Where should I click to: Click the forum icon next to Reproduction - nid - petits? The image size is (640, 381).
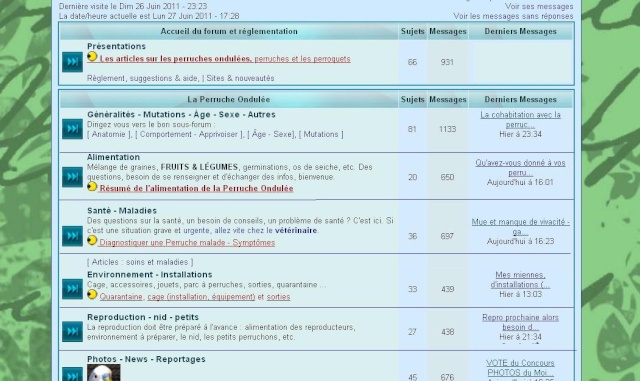click(72, 332)
